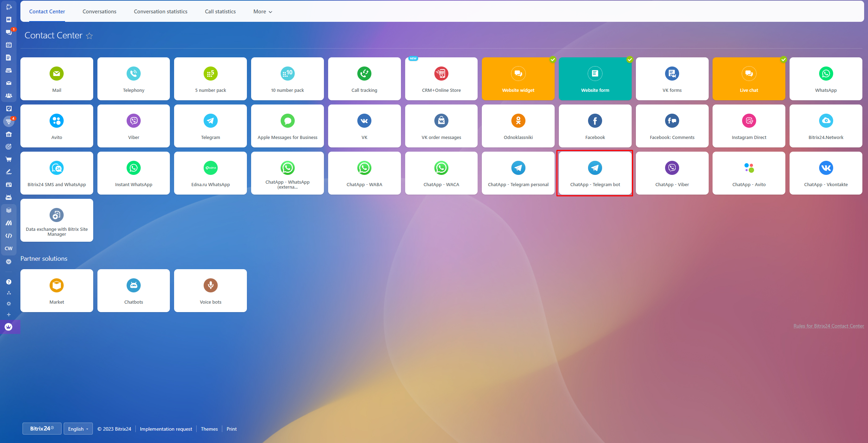Open the connected Live chat tile
Image resolution: width=868 pixels, height=443 pixels.
(749, 79)
